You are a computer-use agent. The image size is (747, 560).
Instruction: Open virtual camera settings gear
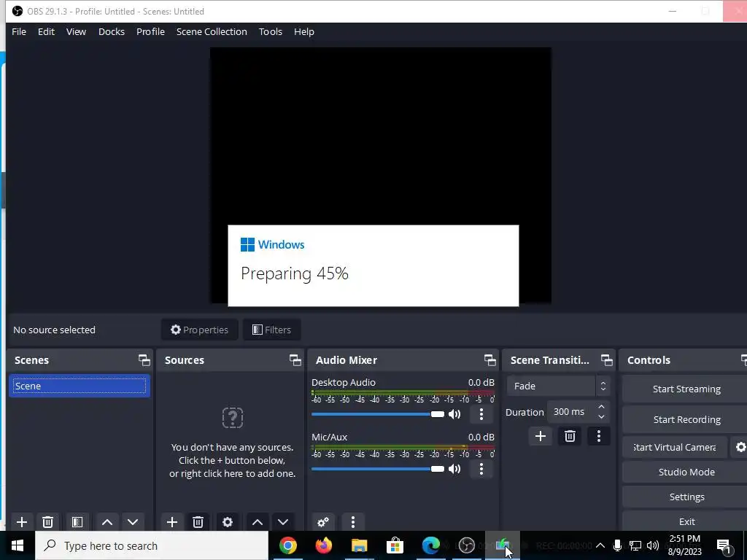pos(740,447)
